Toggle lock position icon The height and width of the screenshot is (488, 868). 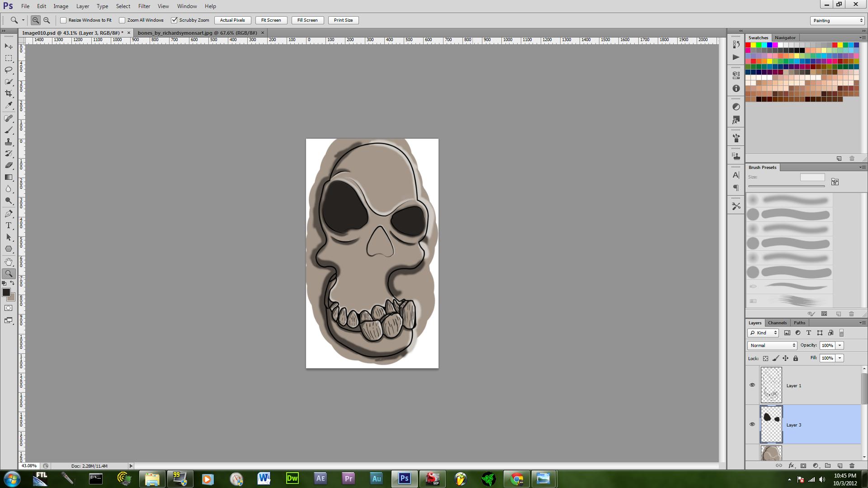point(786,358)
